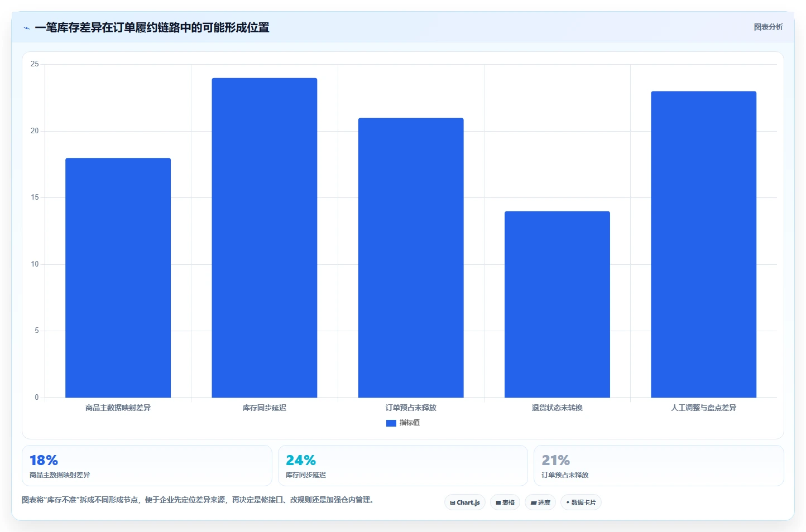Click the 订单预占未释放 bar
806x532 pixels.
(411, 258)
